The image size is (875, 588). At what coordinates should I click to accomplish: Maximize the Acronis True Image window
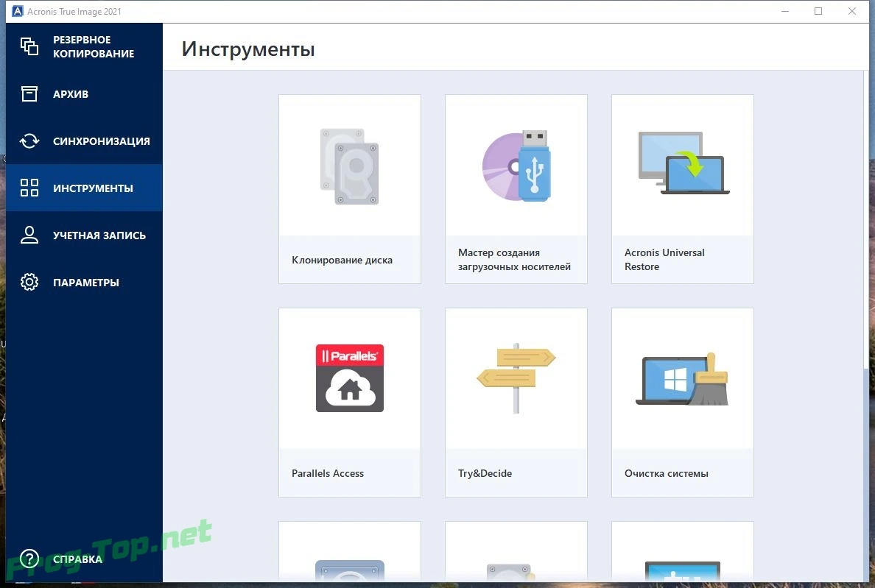tap(818, 11)
